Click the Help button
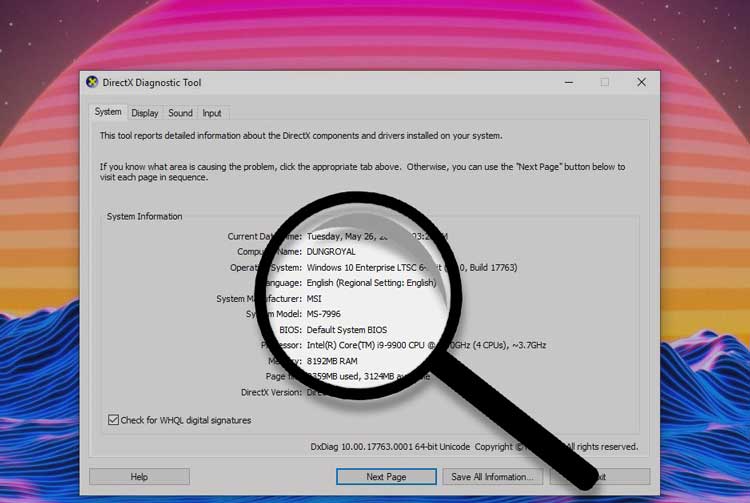The width and height of the screenshot is (750, 503). pyautogui.click(x=139, y=477)
